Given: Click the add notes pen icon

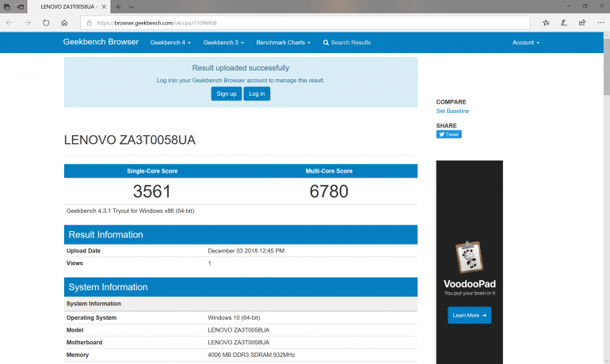Looking at the screenshot, I should (x=564, y=23).
